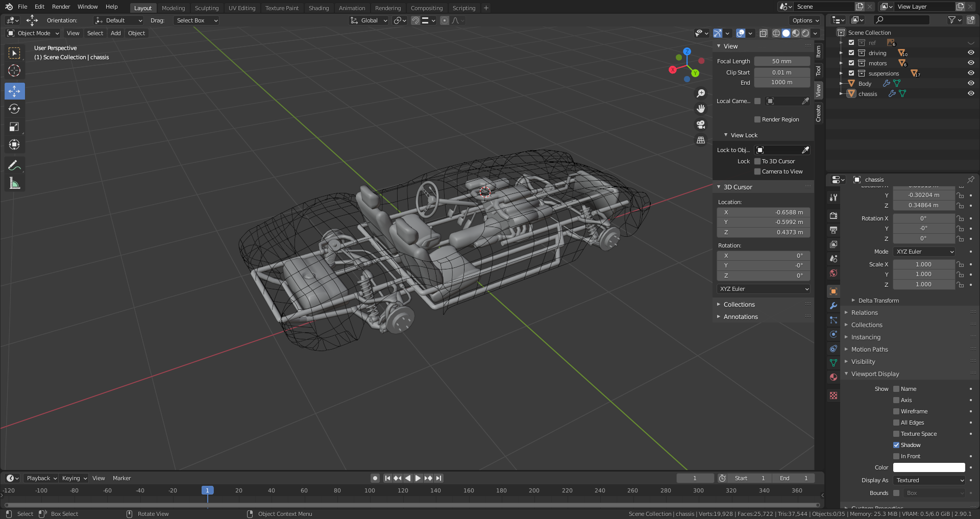Click the white Color swatch
Viewport: 980px width, 519px height.
(928, 467)
